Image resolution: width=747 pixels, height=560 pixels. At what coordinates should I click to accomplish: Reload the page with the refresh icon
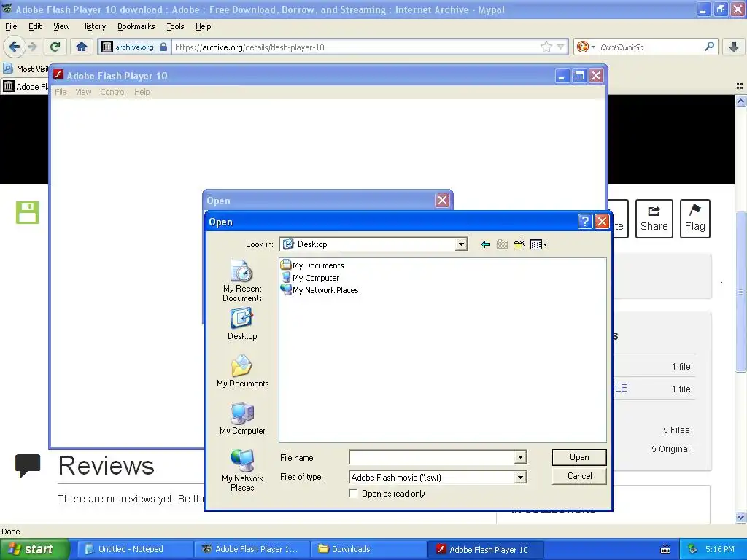[55, 47]
